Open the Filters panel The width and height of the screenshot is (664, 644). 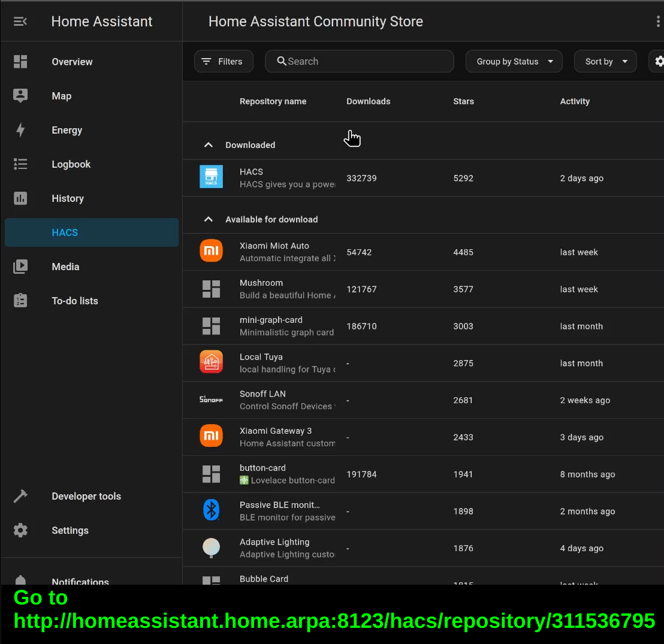click(224, 61)
